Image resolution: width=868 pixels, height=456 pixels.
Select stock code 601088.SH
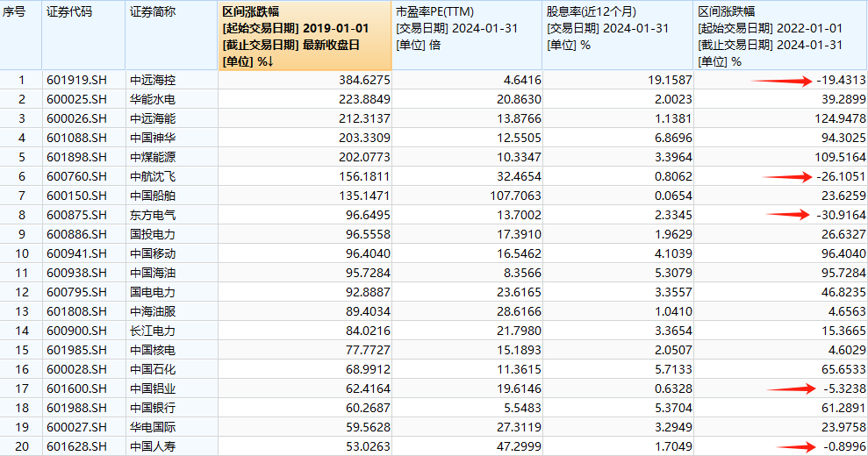[x=76, y=138]
